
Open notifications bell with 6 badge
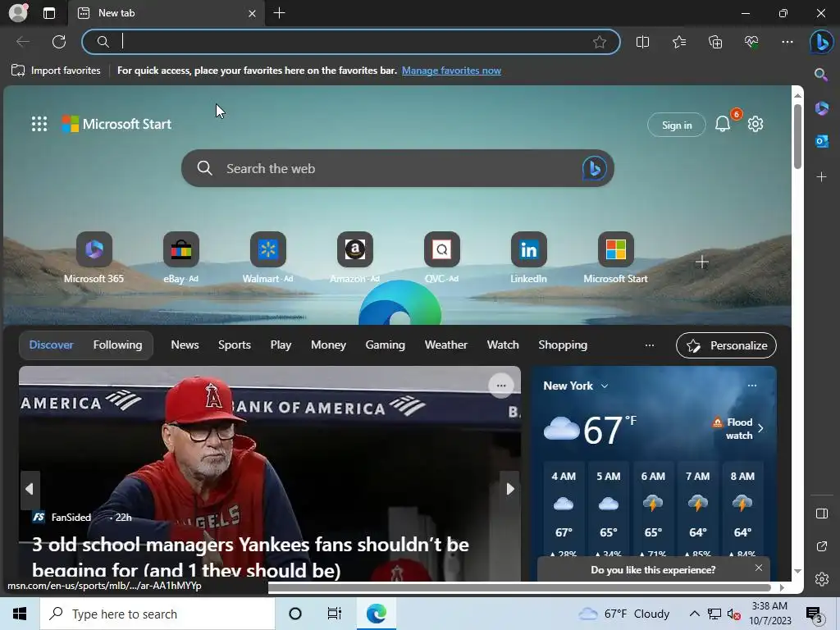click(723, 125)
